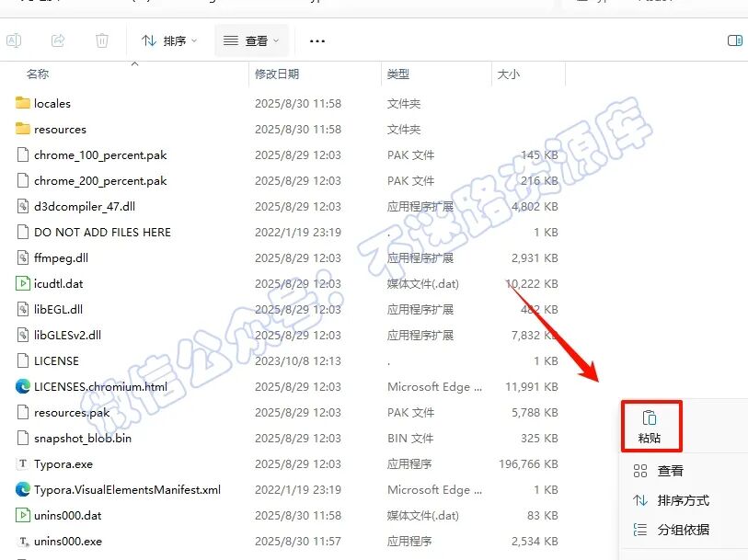Click date 2025/8/30 11:57 of unins000.exe
The width and height of the screenshot is (748, 560).
pyautogui.click(x=298, y=541)
